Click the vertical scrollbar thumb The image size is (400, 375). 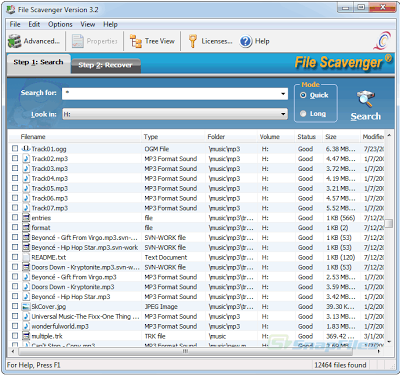pyautogui.click(x=389, y=223)
